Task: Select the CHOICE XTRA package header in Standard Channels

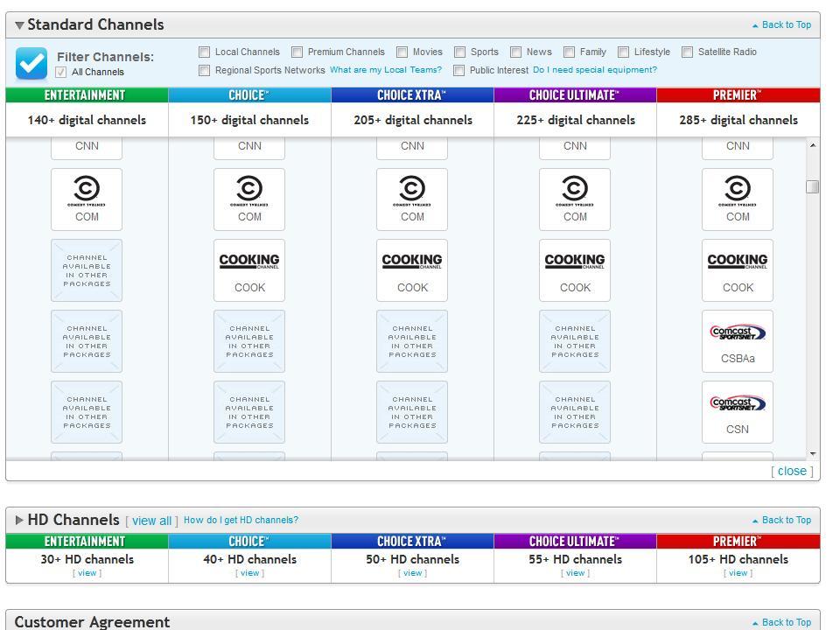Action: coord(412,94)
